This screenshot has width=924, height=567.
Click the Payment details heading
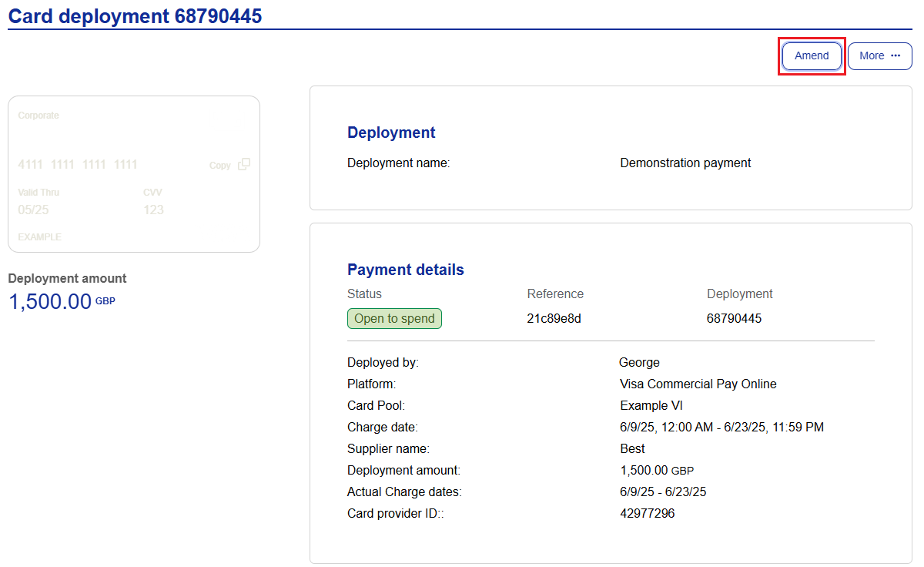(406, 270)
